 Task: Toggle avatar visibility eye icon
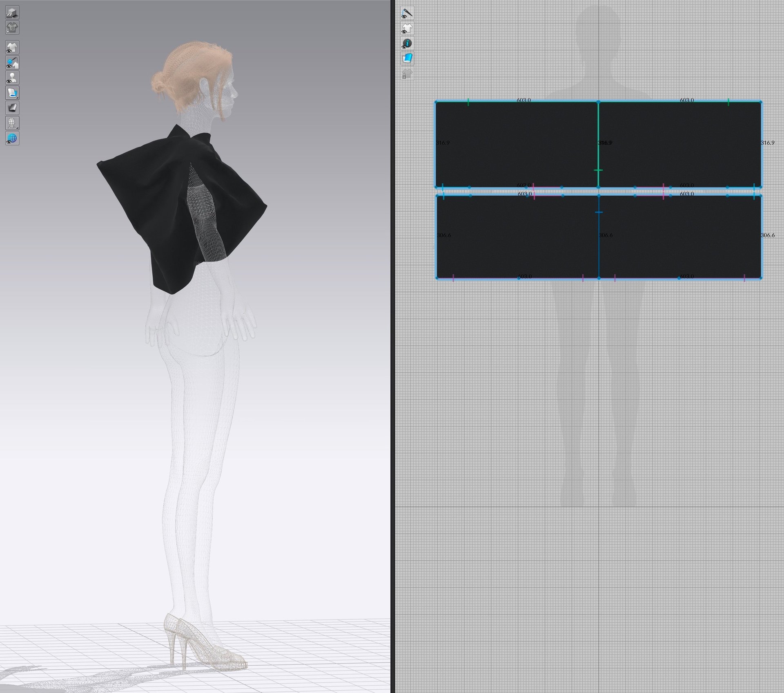12,78
